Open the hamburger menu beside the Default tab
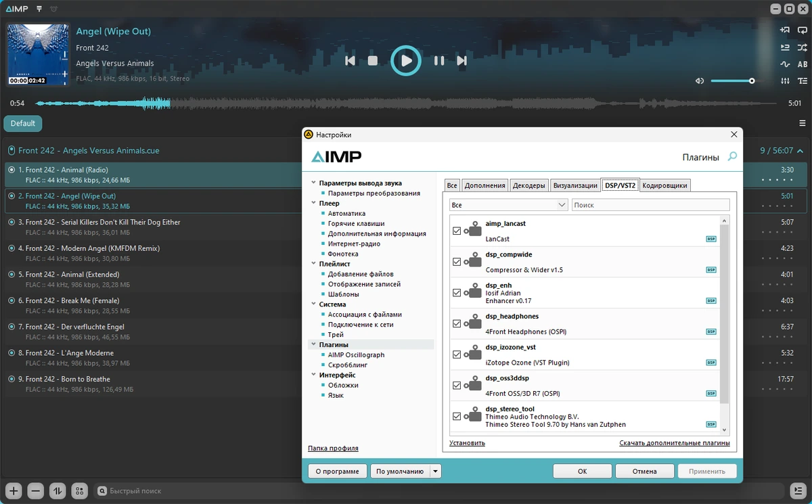This screenshot has width=812, height=504. [803, 123]
